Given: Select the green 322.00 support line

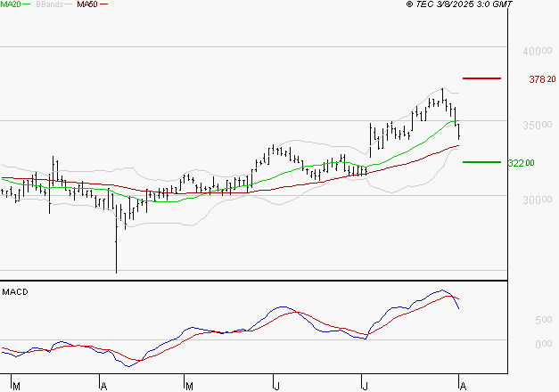Looking at the screenshot, I should click(483, 162).
